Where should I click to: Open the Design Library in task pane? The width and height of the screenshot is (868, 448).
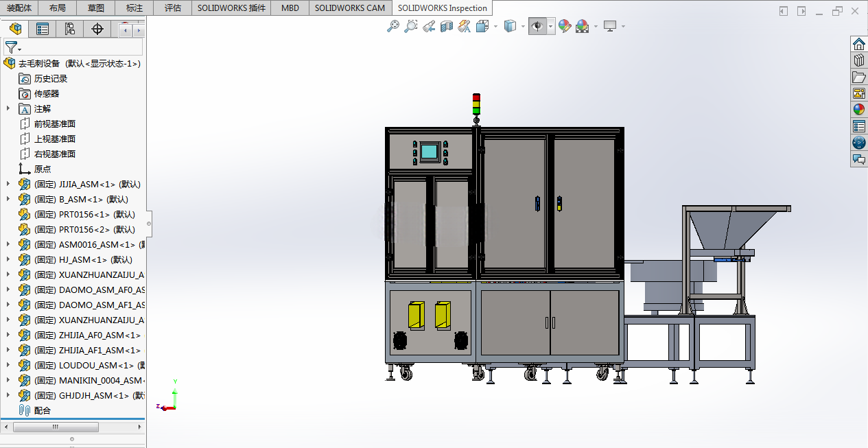858,60
